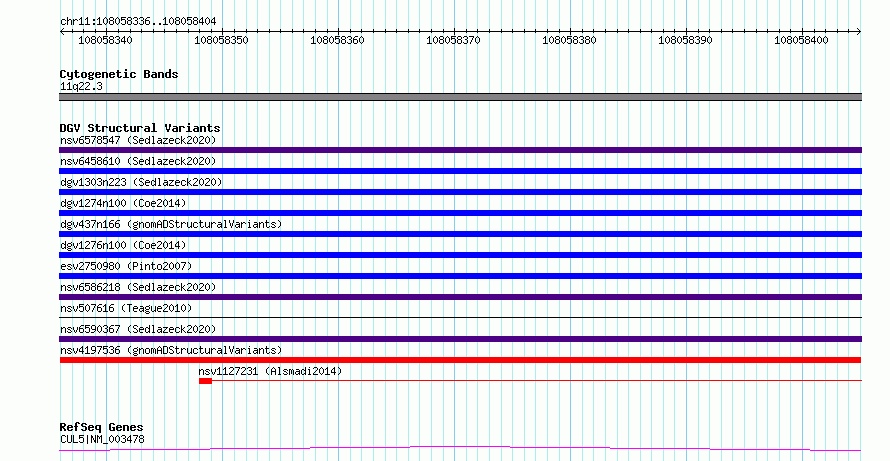Image resolution: width=890 pixels, height=461 pixels.
Task: Select the DGV Structural Variants track title
Action: (x=140, y=128)
